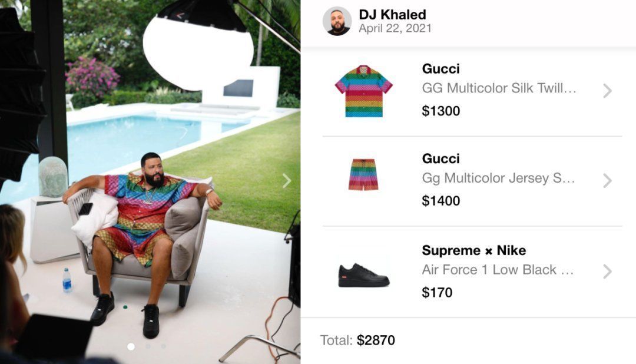Click the $1400 price of the shorts
636x364 pixels.
441,200
